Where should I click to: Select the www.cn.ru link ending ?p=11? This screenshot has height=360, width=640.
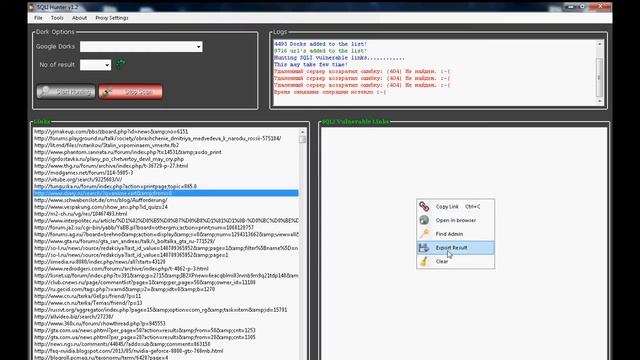pyautogui.click(x=166, y=296)
